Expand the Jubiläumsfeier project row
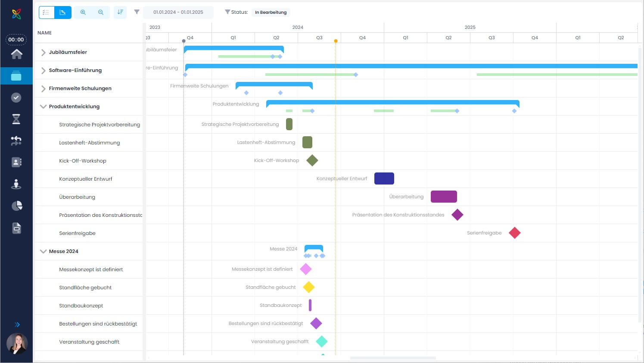This screenshot has height=363, width=644. [x=43, y=52]
